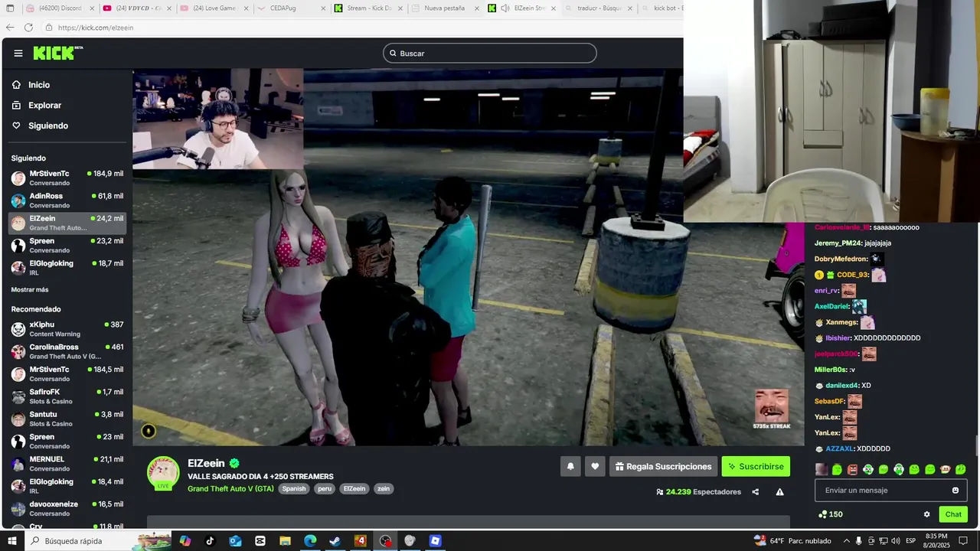Click the notification bell for ElZeein

[x=570, y=466]
